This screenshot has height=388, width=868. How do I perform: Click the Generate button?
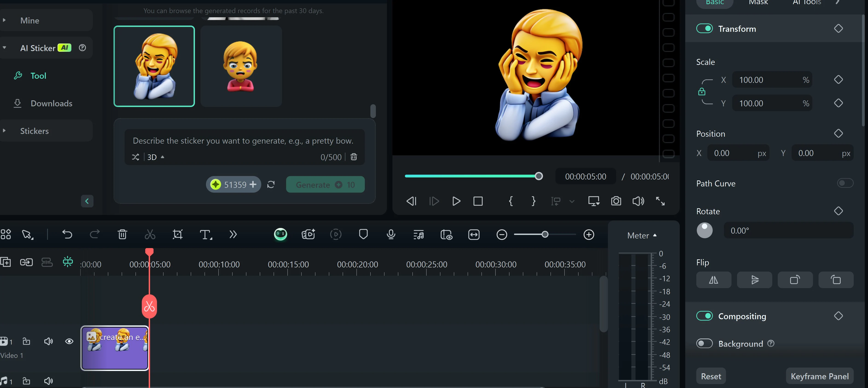pyautogui.click(x=325, y=185)
